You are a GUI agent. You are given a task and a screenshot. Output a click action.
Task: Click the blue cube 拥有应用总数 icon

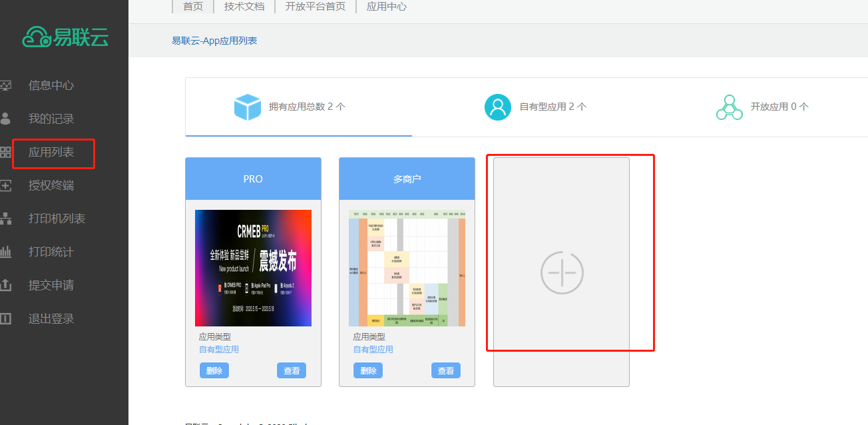(247, 107)
